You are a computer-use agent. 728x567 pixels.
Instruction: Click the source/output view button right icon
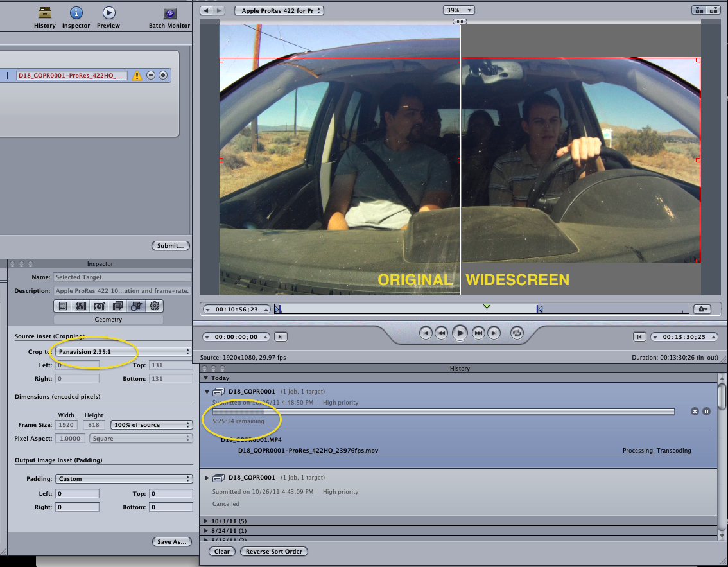coord(713,10)
